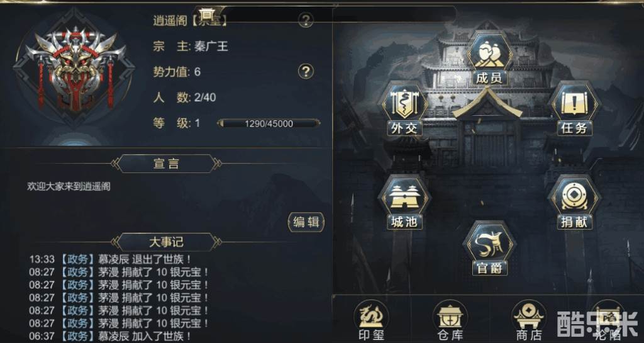Click the guild emblem badge

coord(74,69)
